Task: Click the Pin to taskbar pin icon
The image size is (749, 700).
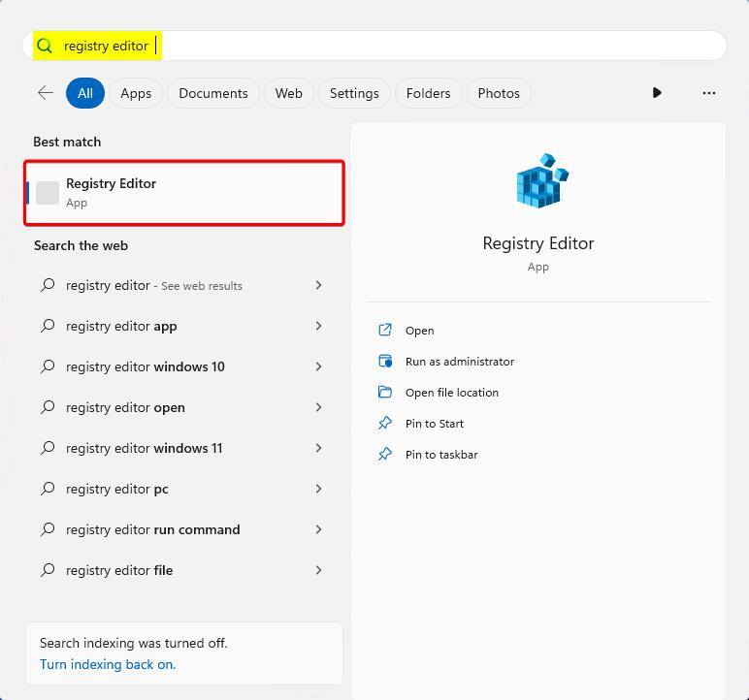Action: click(385, 455)
